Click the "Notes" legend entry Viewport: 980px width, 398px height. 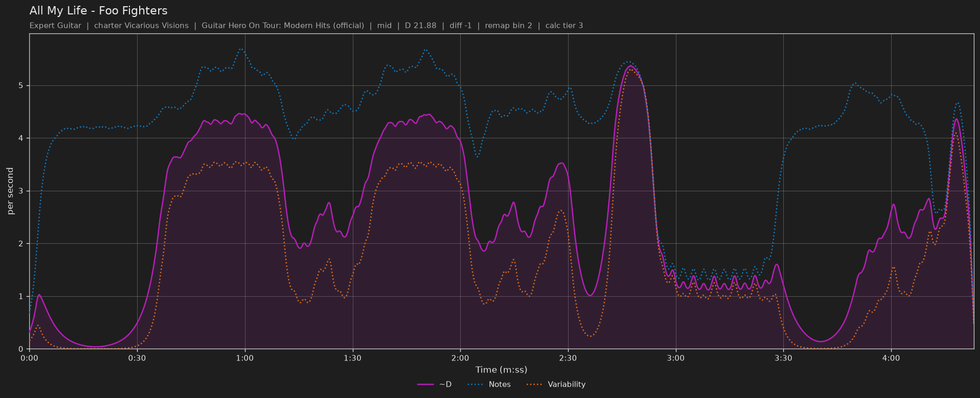coord(489,385)
